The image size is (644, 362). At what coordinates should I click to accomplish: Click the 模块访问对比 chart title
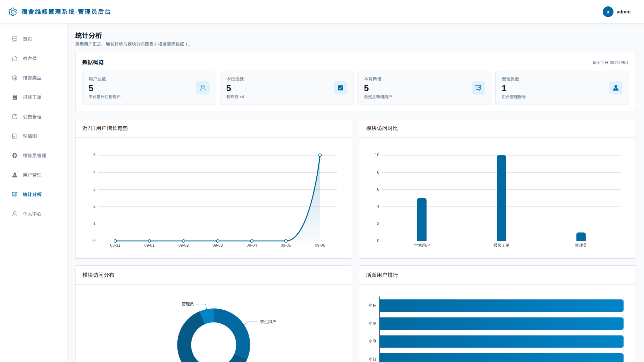382,128
